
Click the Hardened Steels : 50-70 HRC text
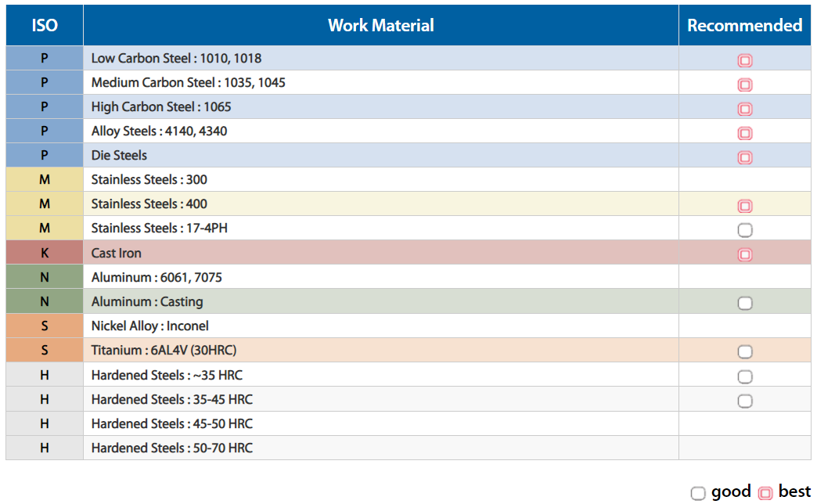171,448
